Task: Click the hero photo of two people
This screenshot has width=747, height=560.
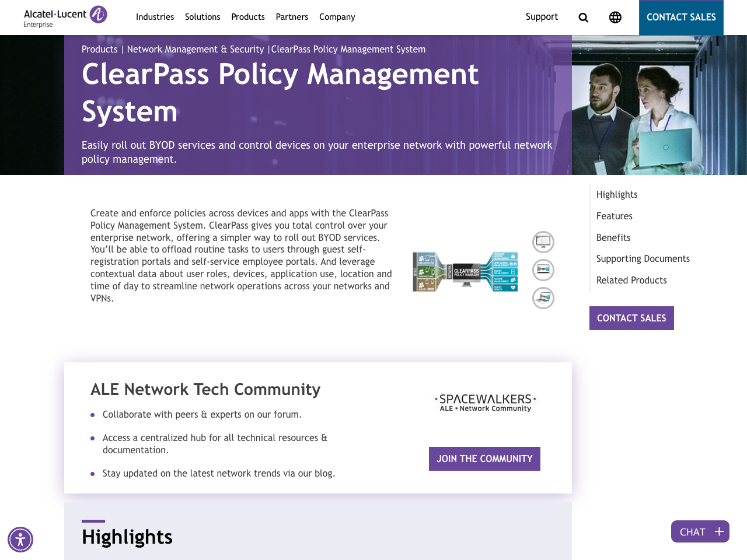Action: [659, 105]
